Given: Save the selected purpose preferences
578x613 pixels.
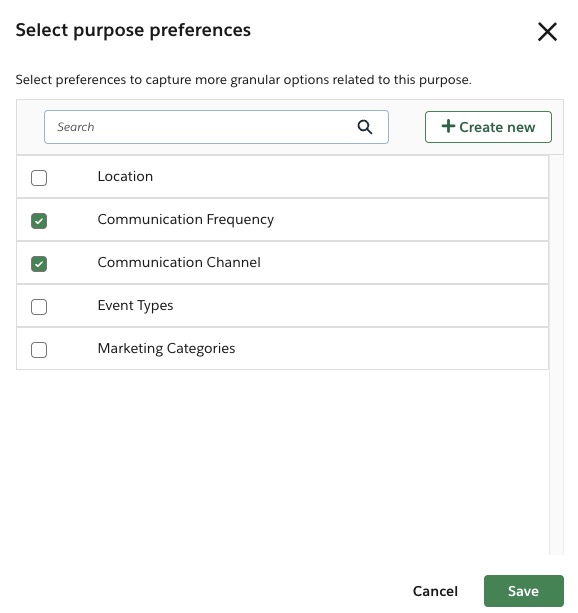Looking at the screenshot, I should (x=524, y=591).
